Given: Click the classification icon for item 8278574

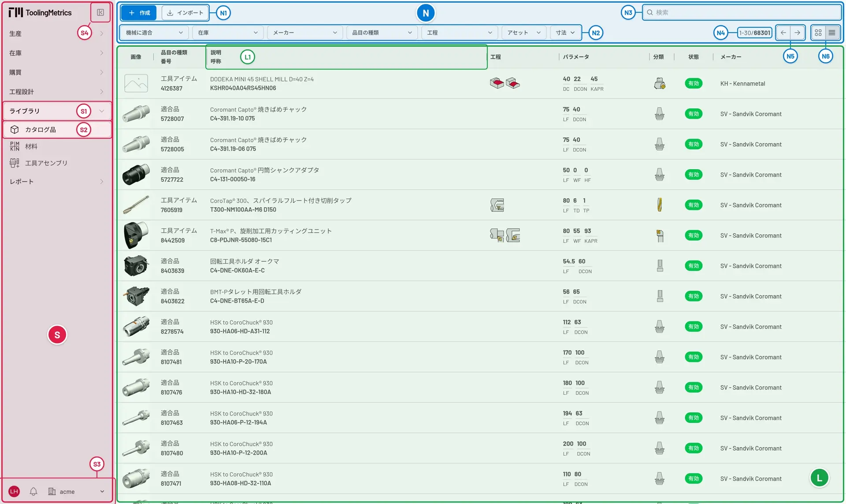Looking at the screenshot, I should [660, 326].
